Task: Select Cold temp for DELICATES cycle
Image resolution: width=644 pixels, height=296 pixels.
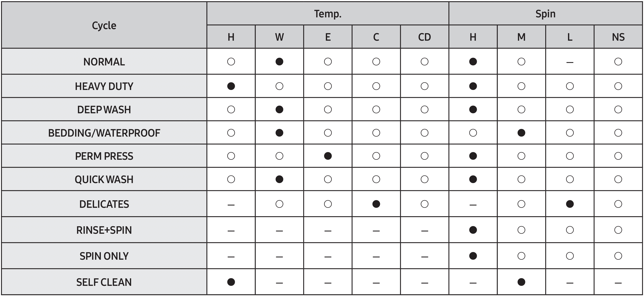Action: tap(376, 204)
